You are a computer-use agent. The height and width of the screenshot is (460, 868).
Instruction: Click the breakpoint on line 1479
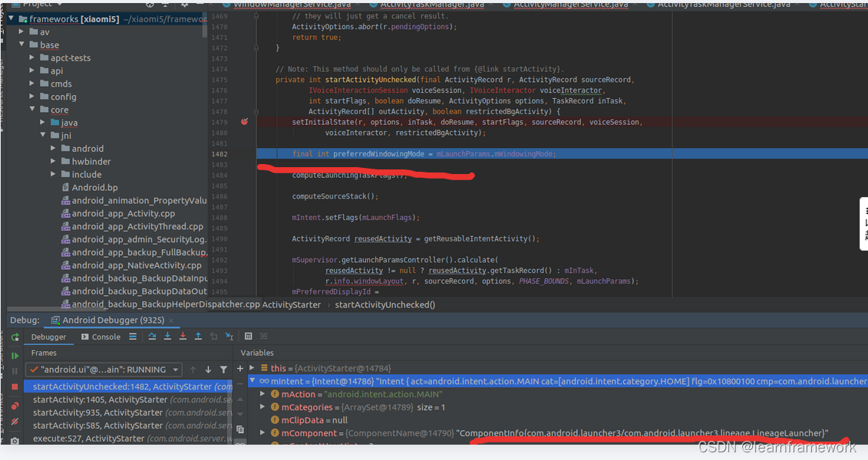click(245, 122)
